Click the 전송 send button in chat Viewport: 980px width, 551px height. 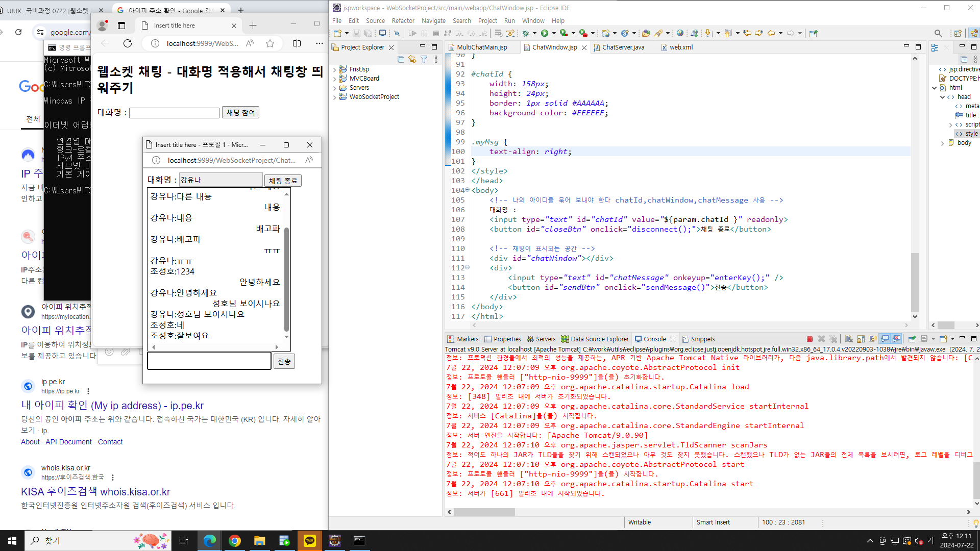284,362
